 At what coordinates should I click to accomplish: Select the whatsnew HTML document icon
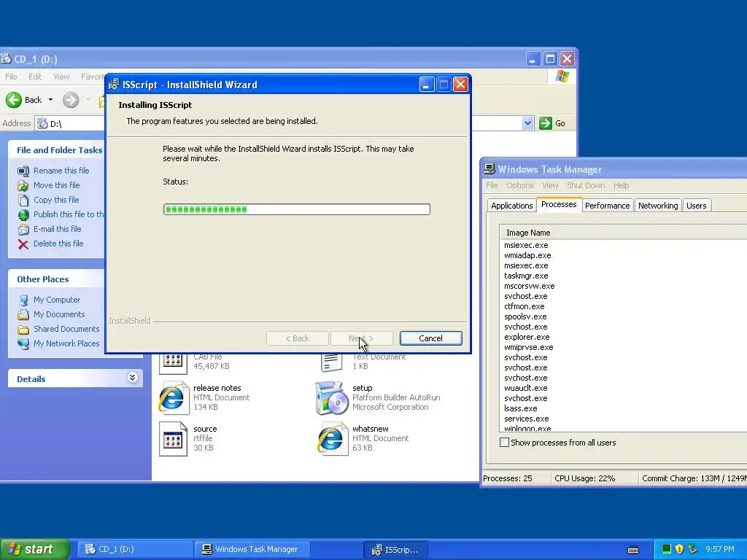(x=331, y=438)
